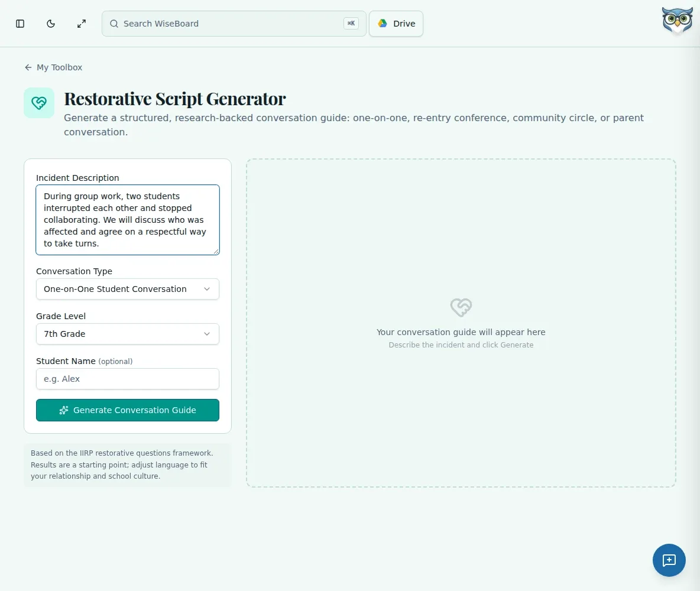The width and height of the screenshot is (700, 591).
Task: Expand to fullscreen arrows icon
Action: tap(81, 24)
